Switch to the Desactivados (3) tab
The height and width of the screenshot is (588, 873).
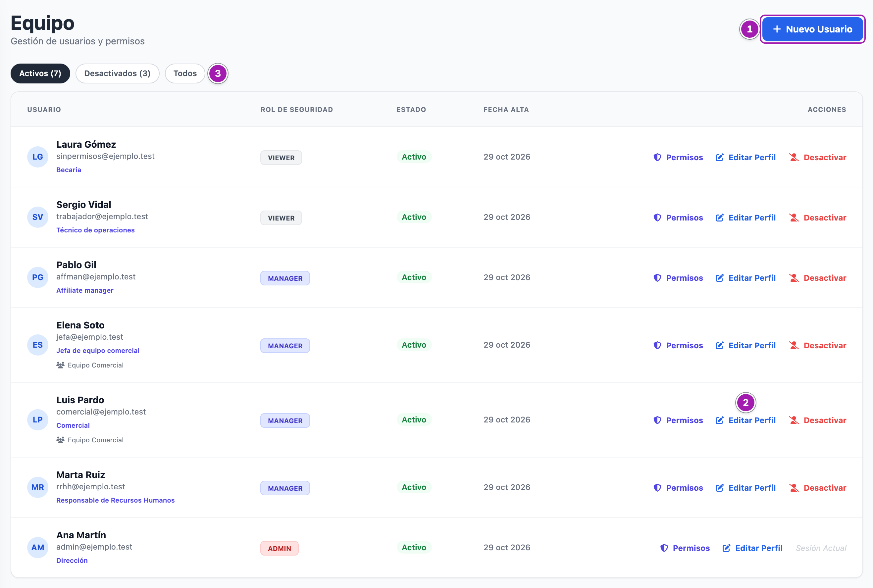[x=117, y=73]
